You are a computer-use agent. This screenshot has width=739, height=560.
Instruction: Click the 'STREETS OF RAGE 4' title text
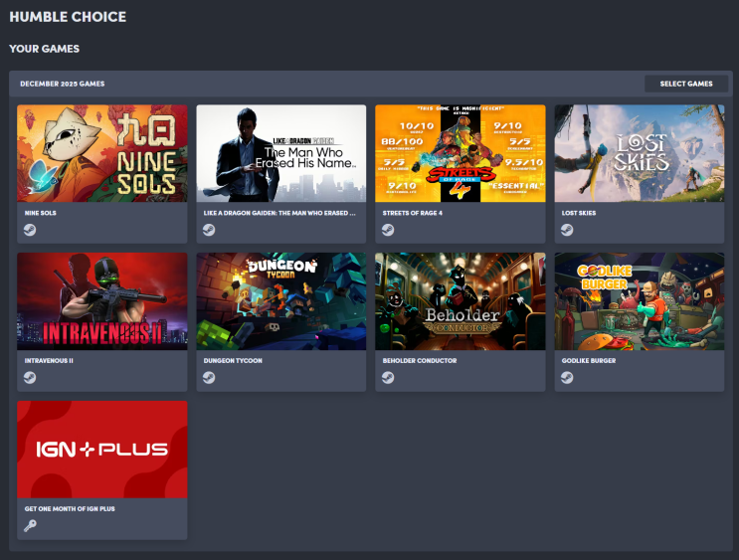pos(413,213)
